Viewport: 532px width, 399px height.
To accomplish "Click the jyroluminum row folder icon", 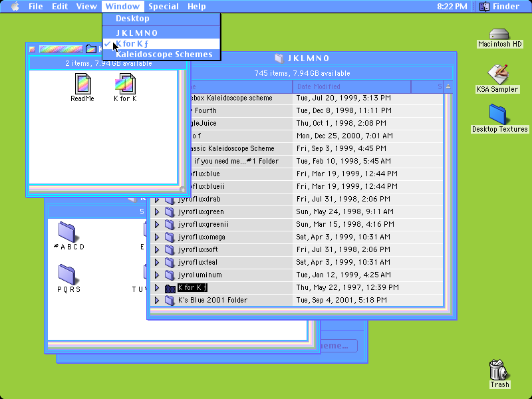I will point(170,275).
